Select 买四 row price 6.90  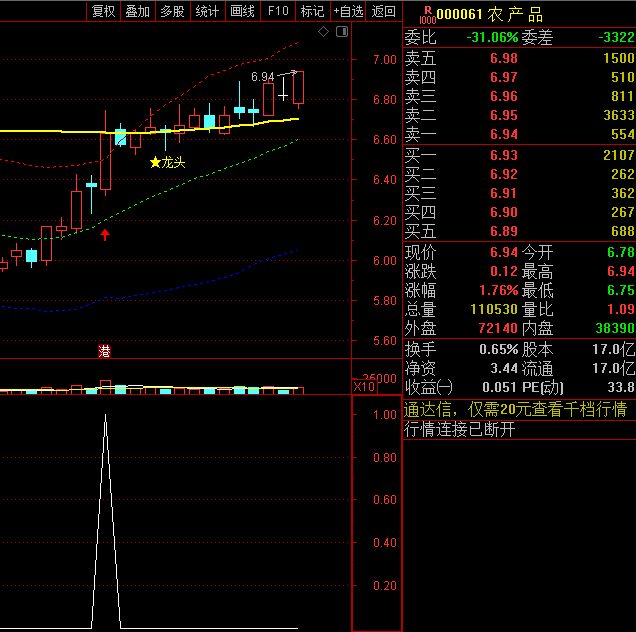coord(504,213)
